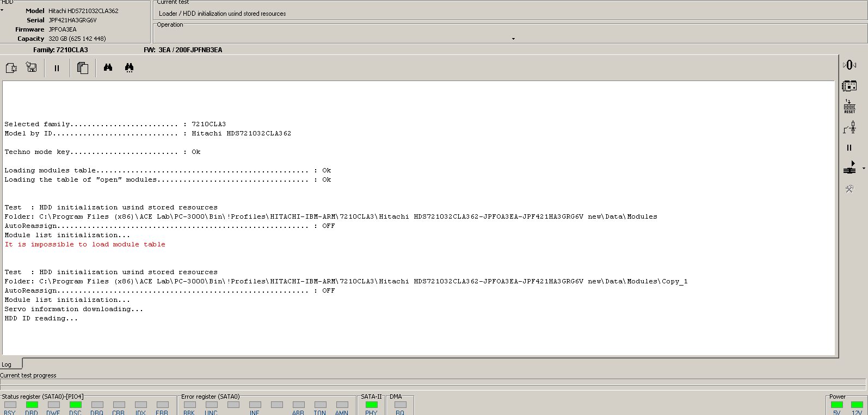
Task: Click the Capacity value 320 GB
Action: click(x=77, y=39)
